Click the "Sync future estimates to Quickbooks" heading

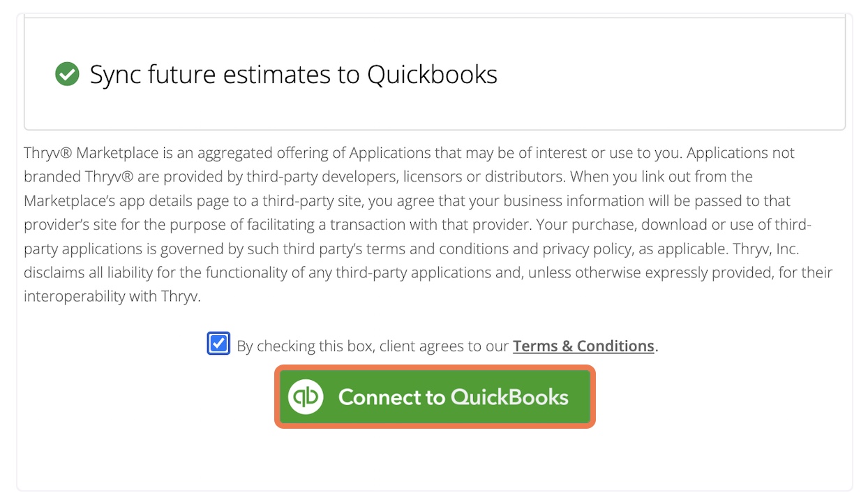(x=294, y=74)
